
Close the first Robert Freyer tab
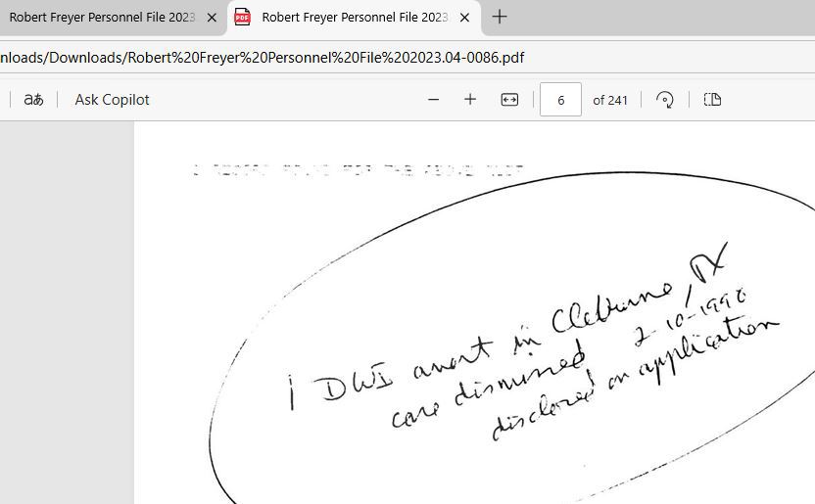(x=212, y=18)
